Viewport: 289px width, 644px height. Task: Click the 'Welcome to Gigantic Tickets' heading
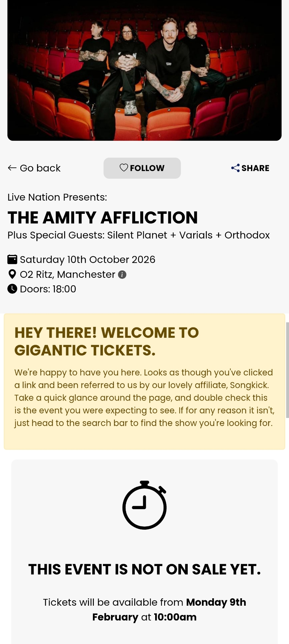(x=106, y=341)
